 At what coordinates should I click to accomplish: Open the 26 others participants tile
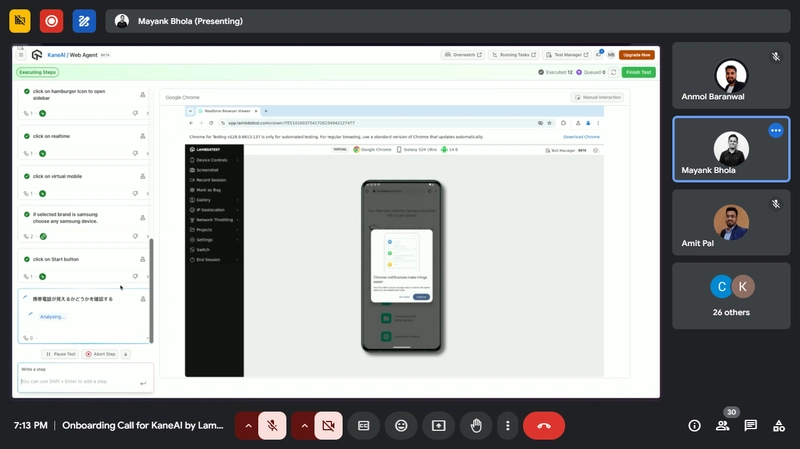[731, 296]
